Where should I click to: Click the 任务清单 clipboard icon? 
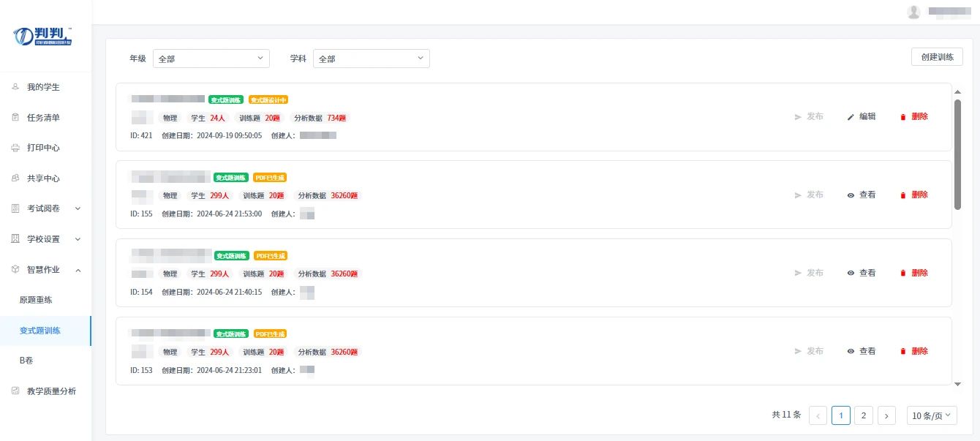(15, 117)
